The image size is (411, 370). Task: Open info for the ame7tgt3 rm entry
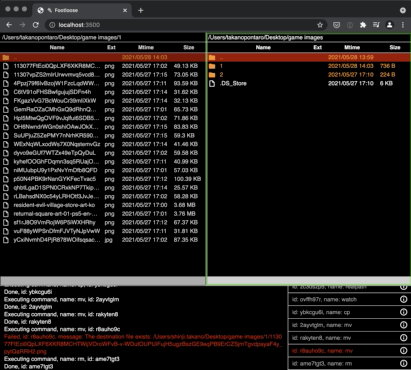403,363
